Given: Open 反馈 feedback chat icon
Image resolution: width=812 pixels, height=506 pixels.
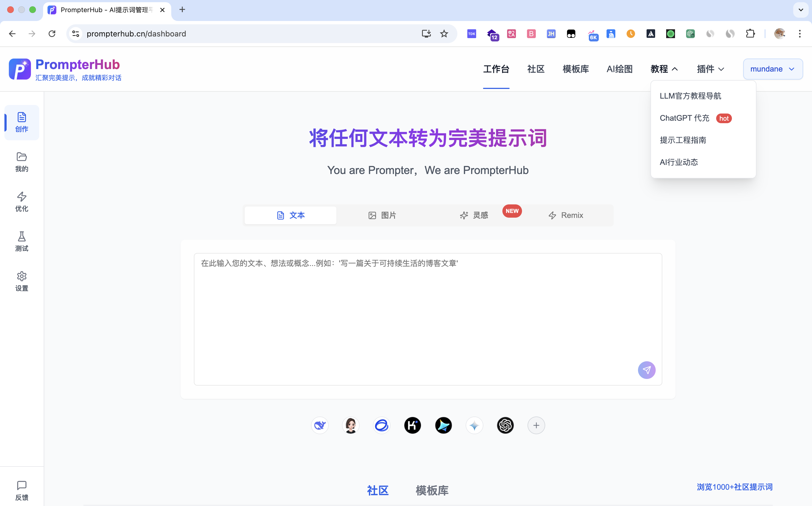Looking at the screenshot, I should click(22, 490).
